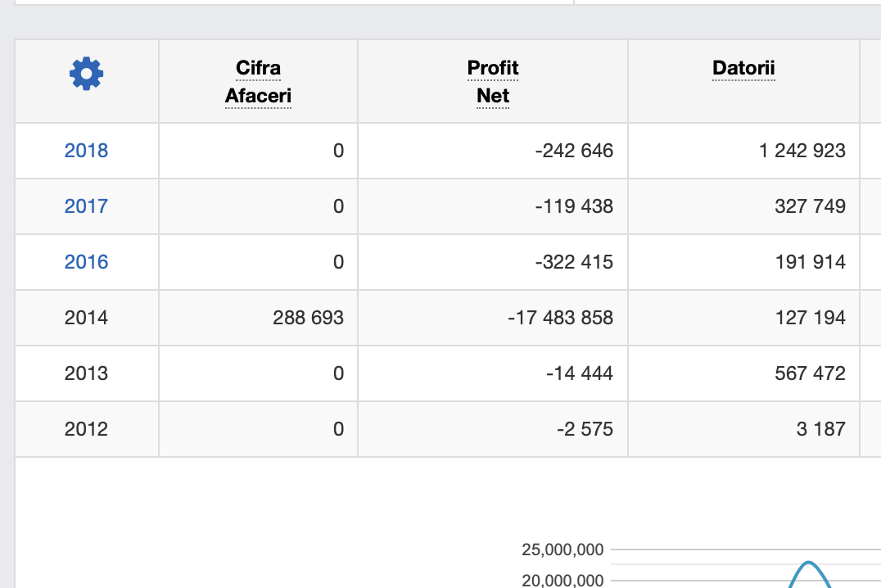
Task: Open the 2016 year link
Action: click(x=86, y=262)
